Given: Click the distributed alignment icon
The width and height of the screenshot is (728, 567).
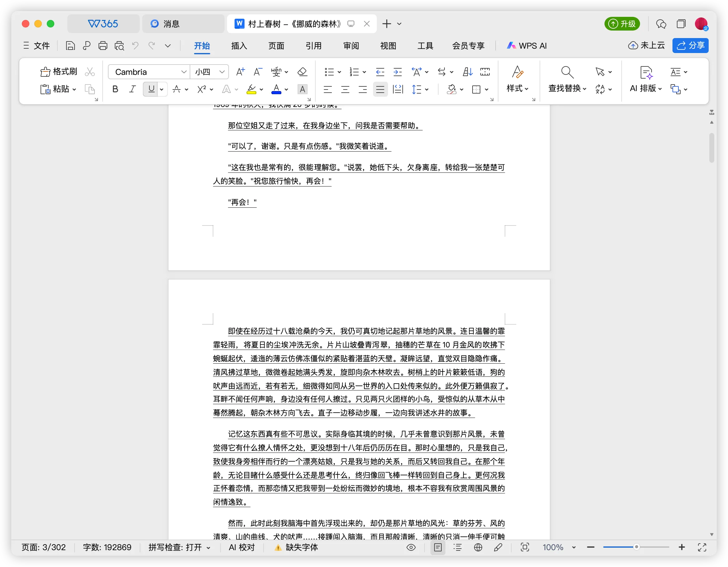Looking at the screenshot, I should (x=398, y=89).
